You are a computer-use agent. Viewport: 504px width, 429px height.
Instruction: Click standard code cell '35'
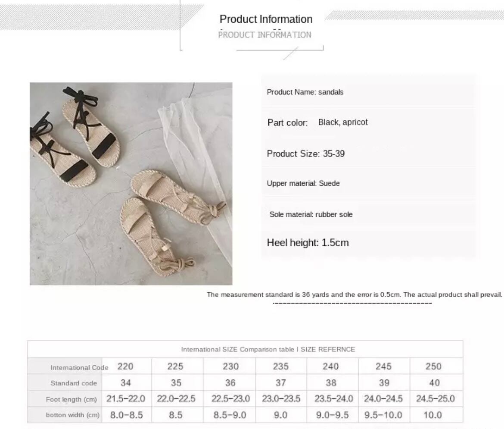176,383
